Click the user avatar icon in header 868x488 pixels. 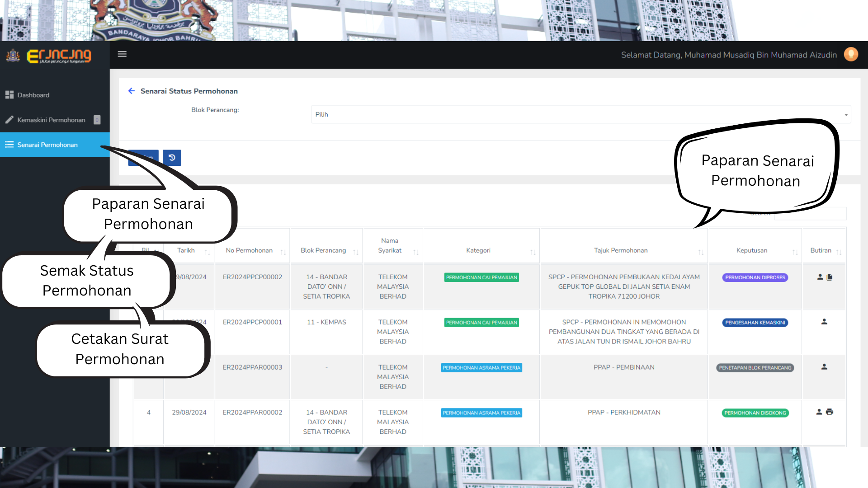851,55
